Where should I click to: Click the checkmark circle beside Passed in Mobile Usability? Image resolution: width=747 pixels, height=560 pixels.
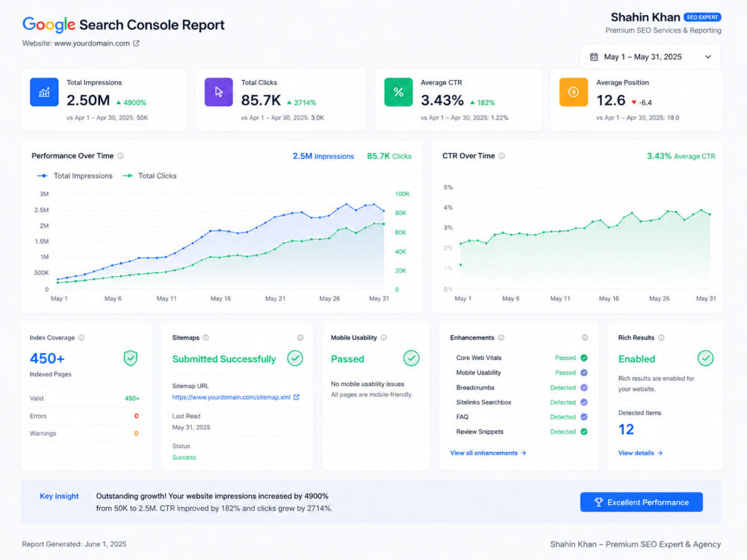pyautogui.click(x=411, y=358)
